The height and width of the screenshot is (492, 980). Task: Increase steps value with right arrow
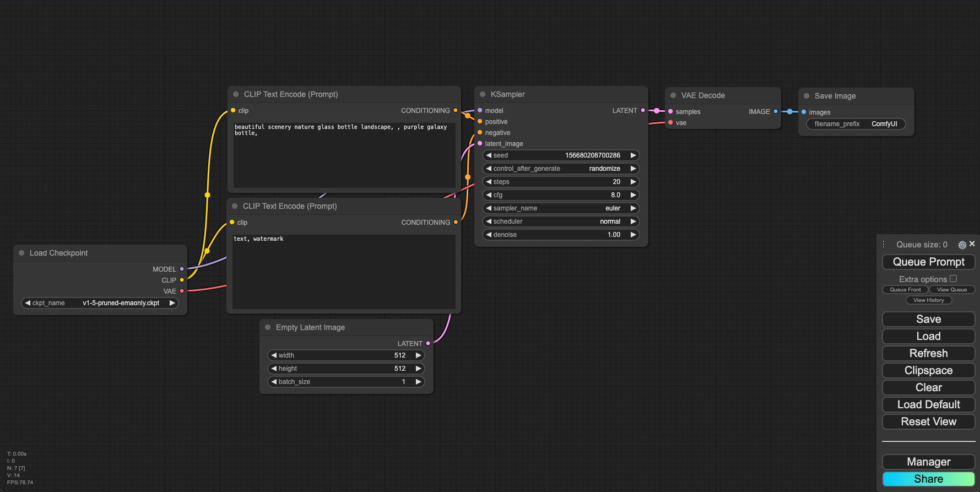[633, 182]
